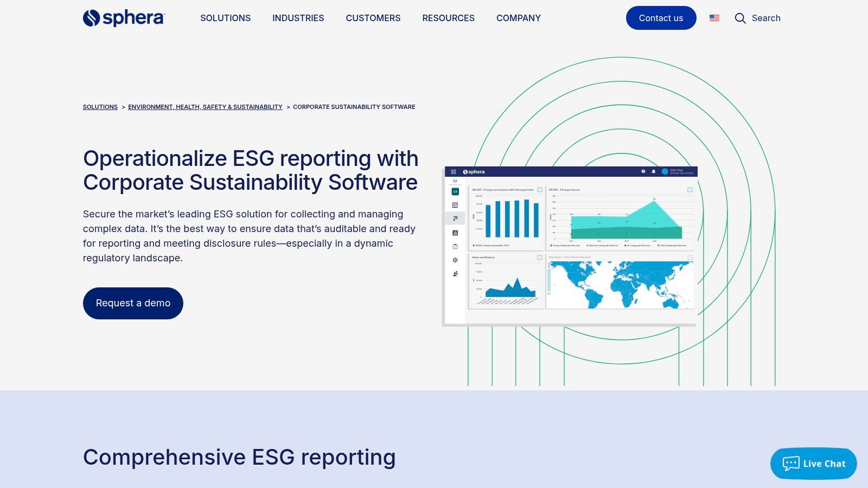Expand the collapsed sidebar with the double chevron
868x488 pixels.
pos(455,181)
